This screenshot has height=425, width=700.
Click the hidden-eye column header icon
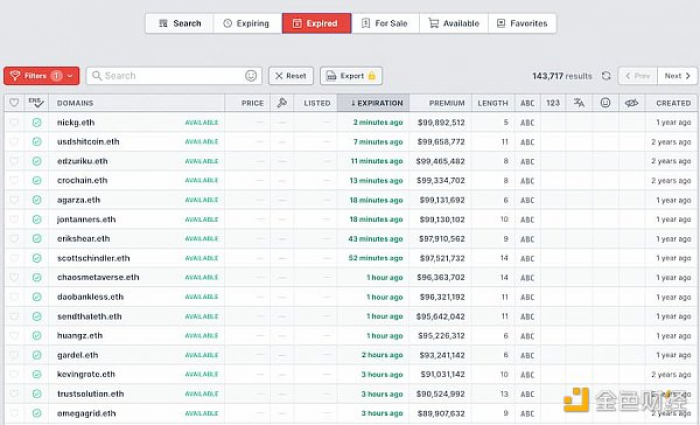pos(632,103)
